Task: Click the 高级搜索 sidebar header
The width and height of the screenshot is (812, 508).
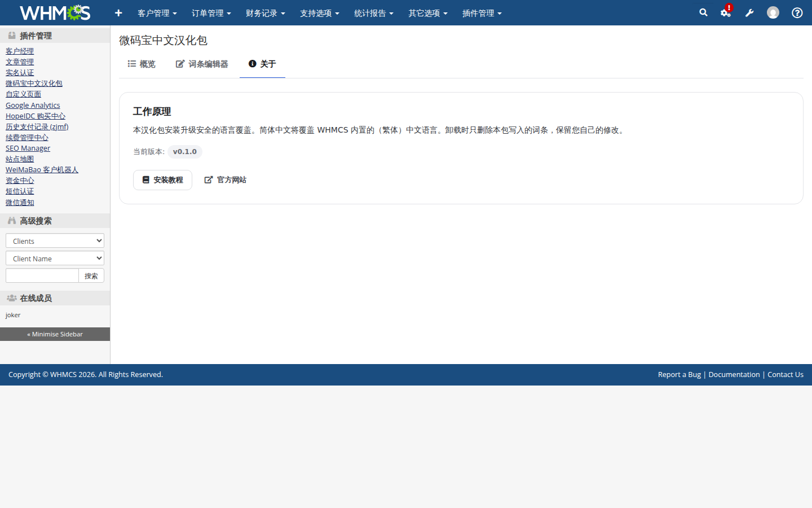Action: pos(55,221)
